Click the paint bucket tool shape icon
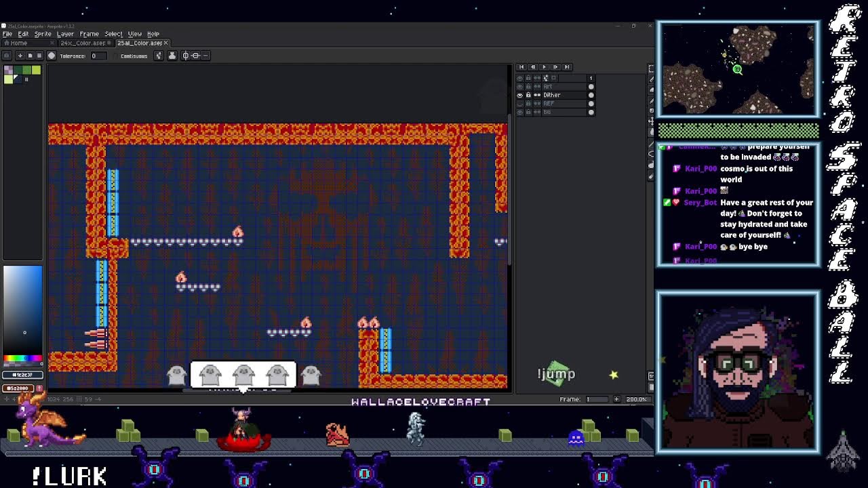The width and height of the screenshot is (868, 488). (x=52, y=56)
